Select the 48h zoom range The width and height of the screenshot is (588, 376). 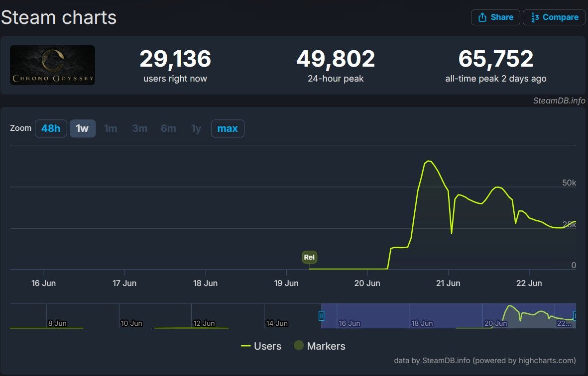pyautogui.click(x=51, y=128)
